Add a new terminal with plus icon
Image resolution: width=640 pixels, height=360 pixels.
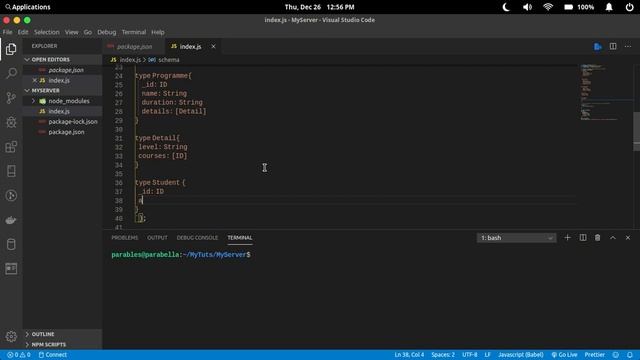click(x=567, y=238)
